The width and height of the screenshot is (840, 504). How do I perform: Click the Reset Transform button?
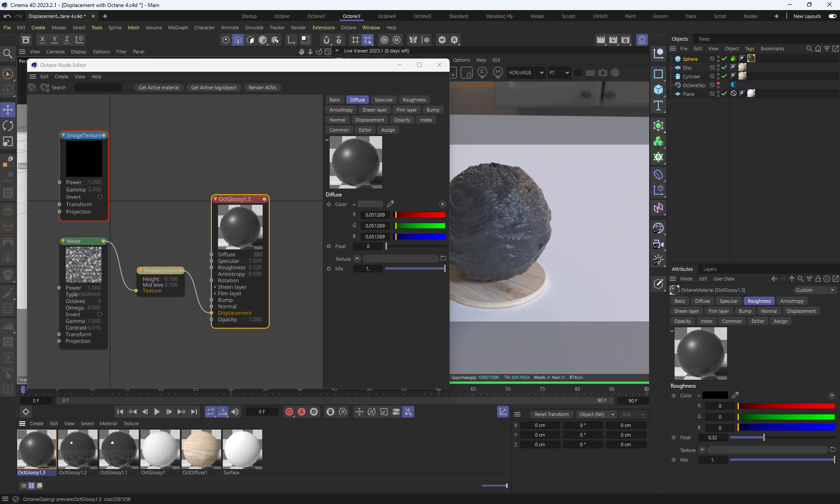point(552,414)
